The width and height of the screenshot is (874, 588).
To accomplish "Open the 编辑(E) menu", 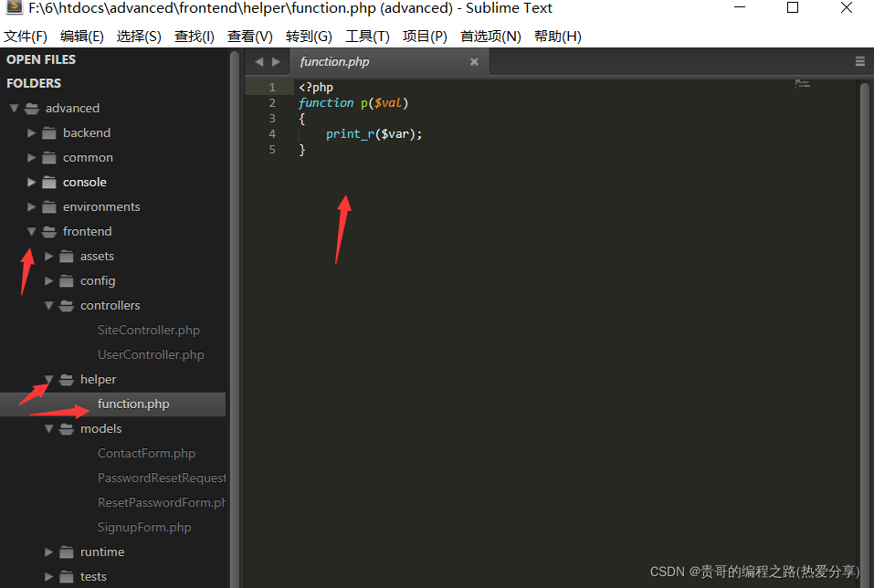I will click(81, 37).
